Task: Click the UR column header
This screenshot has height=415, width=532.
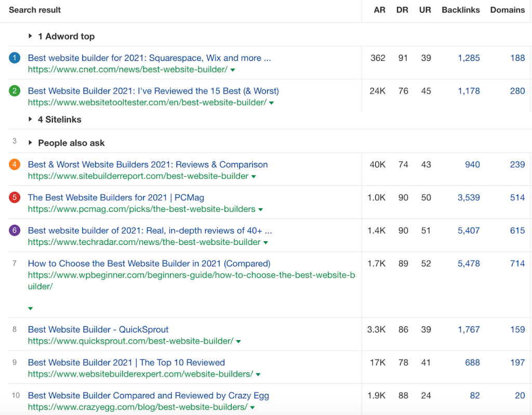Action: click(425, 10)
